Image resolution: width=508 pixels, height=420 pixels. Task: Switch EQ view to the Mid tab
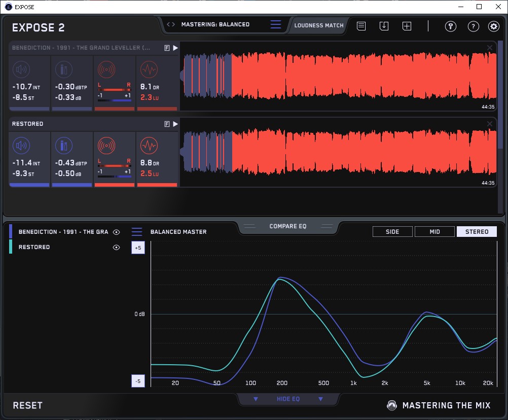pos(434,232)
